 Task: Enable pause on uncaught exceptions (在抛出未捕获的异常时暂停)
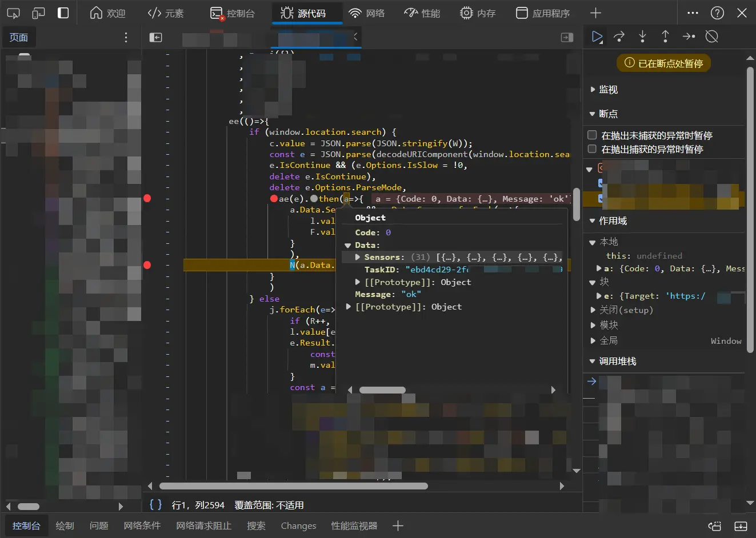pos(593,135)
